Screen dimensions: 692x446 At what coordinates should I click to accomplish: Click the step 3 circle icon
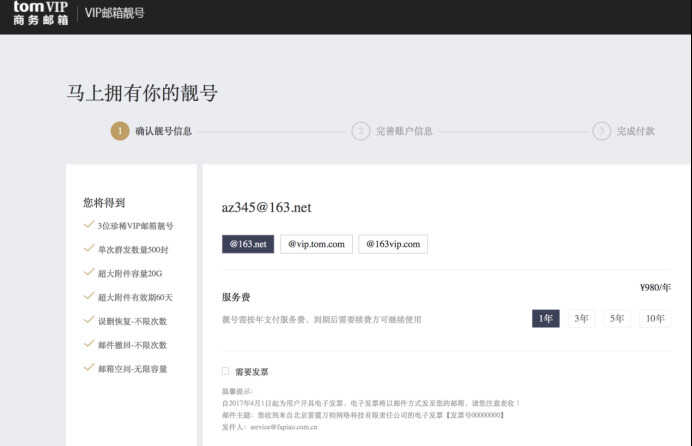[x=602, y=131]
